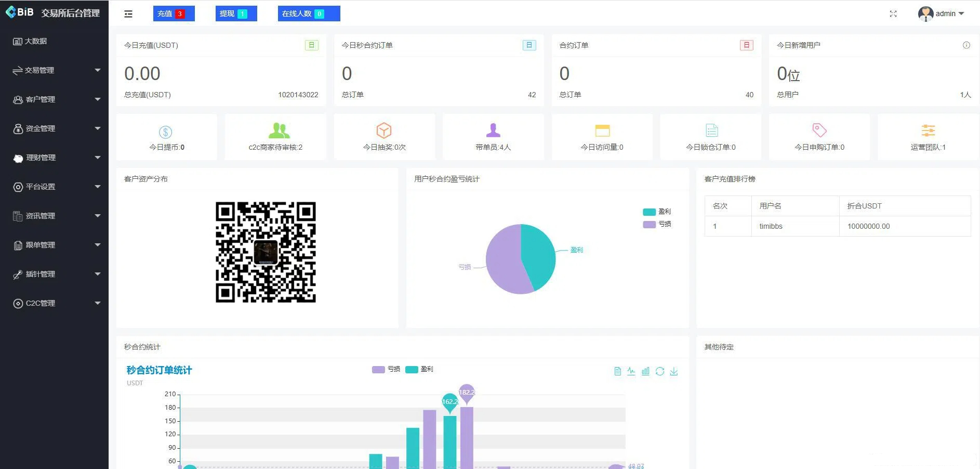The image size is (980, 469).
Task: Click the 提现 button with badge 1
Action: (x=236, y=14)
